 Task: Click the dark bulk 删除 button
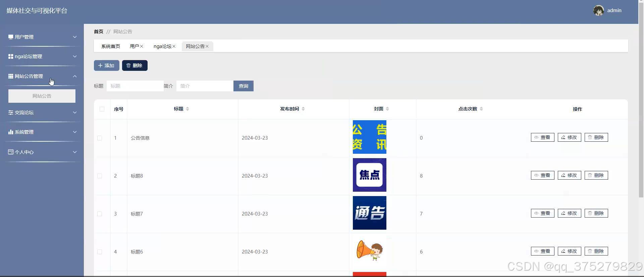pyautogui.click(x=135, y=65)
